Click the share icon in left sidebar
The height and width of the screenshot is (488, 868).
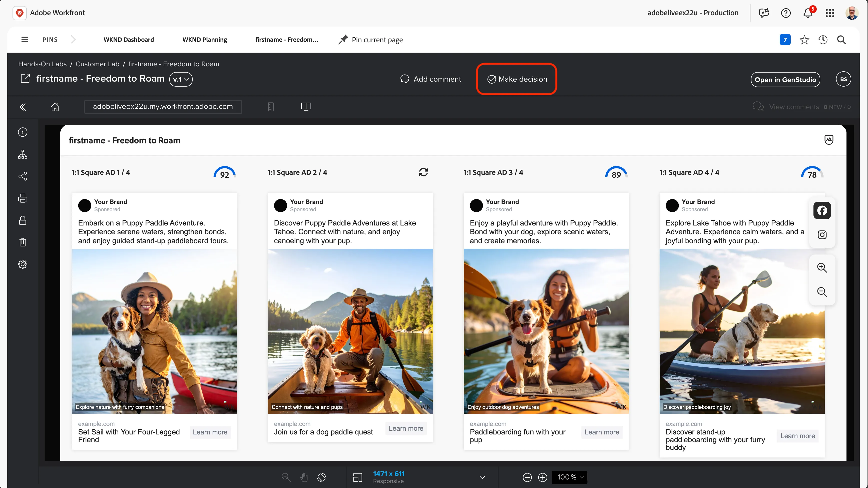(23, 176)
